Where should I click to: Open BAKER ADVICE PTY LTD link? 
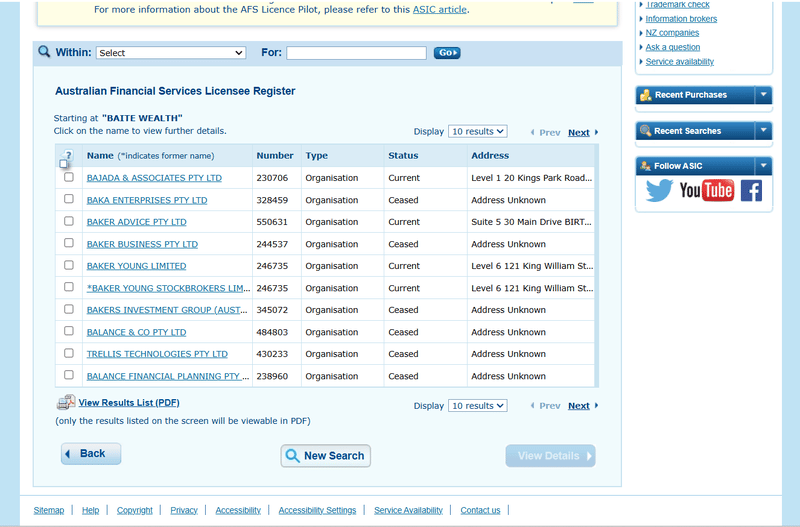coord(137,222)
